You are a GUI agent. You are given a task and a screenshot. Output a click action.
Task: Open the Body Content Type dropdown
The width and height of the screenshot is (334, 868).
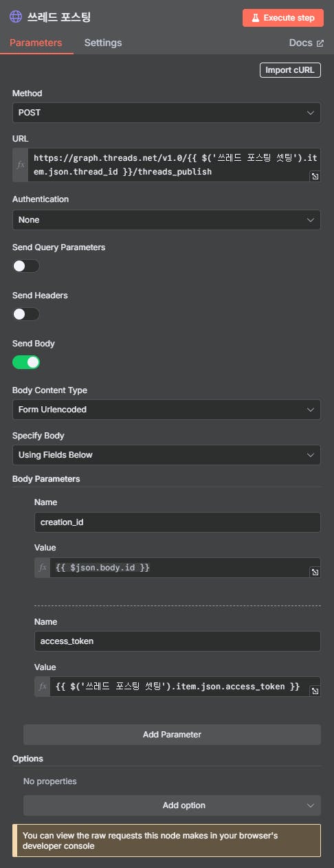coord(166,410)
